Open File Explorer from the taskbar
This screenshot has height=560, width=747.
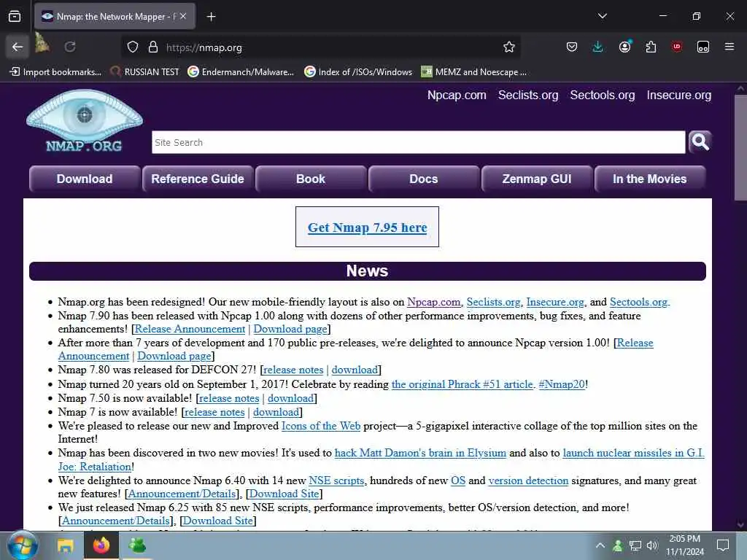(x=65, y=545)
